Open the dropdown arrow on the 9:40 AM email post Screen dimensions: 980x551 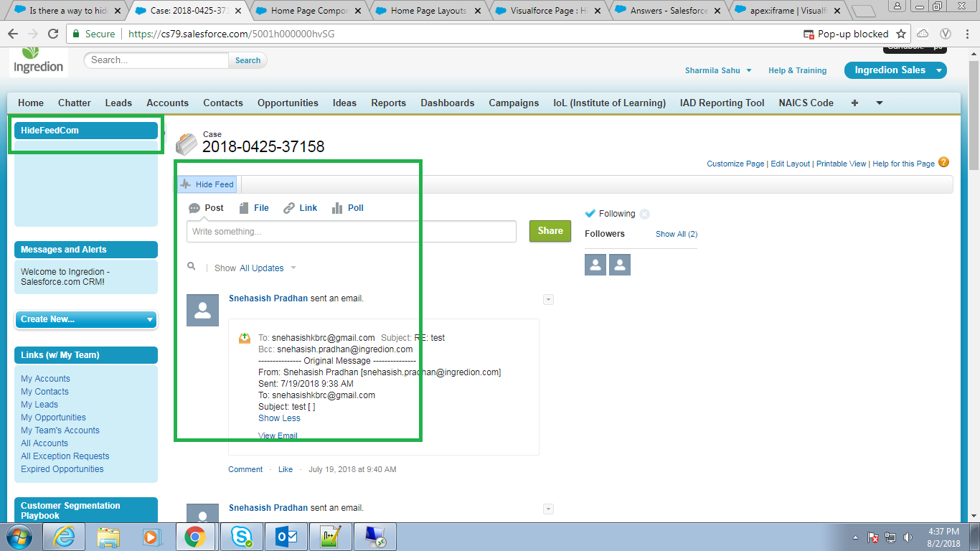point(548,300)
